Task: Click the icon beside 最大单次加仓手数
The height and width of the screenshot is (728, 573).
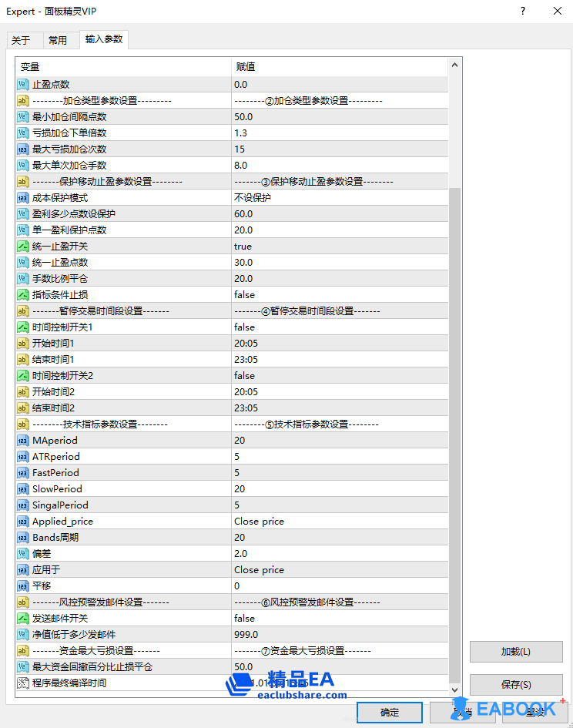Action: click(23, 166)
